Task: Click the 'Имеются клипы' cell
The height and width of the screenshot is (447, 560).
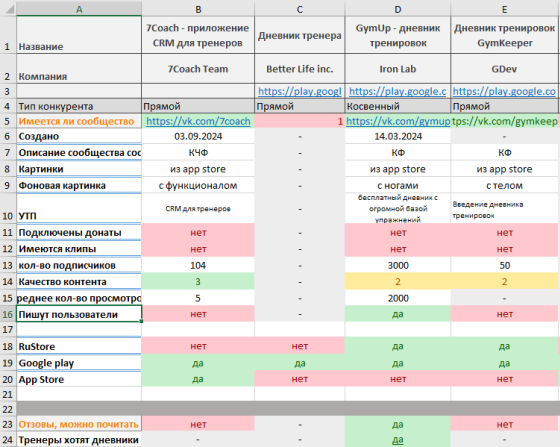Action: tap(79, 249)
